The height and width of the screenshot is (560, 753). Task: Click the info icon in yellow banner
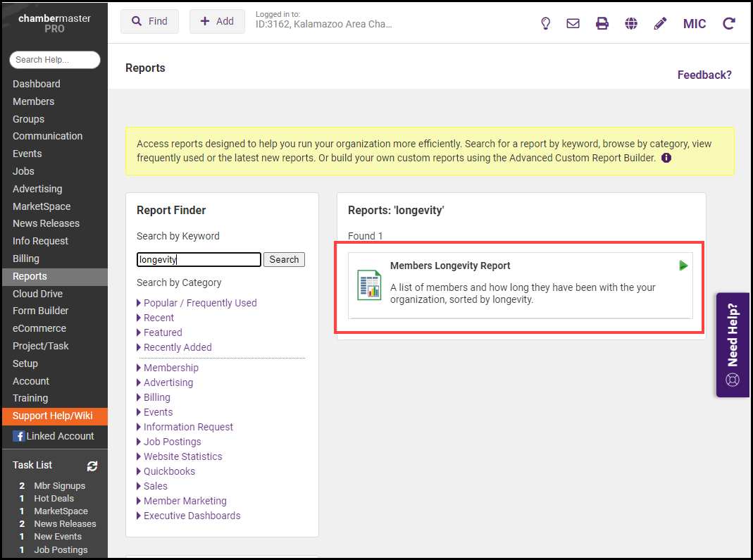[x=666, y=158]
